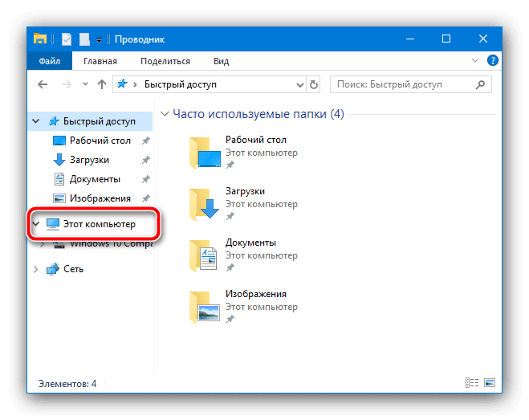This screenshot has width=529, height=420.
Task: Open the Файл tab
Action: click(50, 61)
